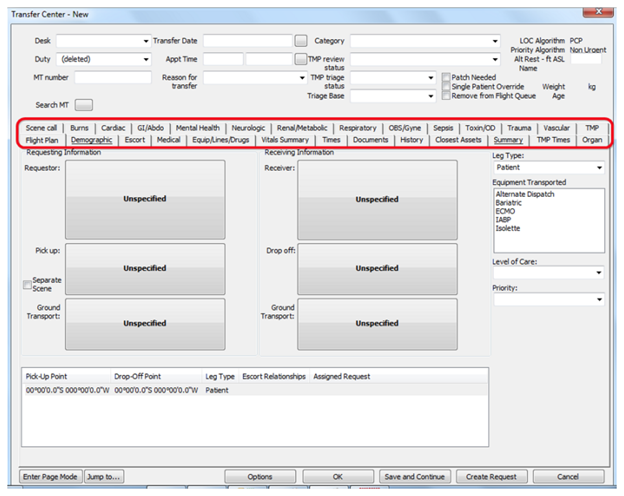
Task: Open the Triage Base dropdown
Action: click(x=393, y=96)
